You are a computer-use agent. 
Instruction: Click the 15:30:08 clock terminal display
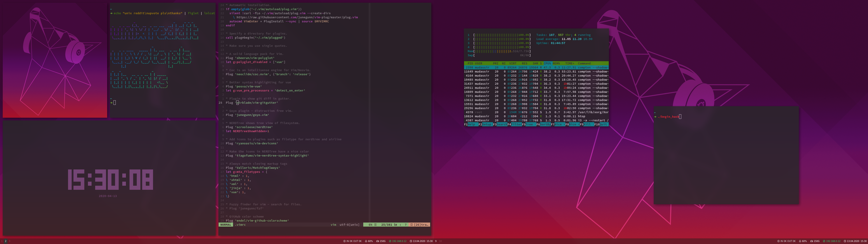click(110, 180)
